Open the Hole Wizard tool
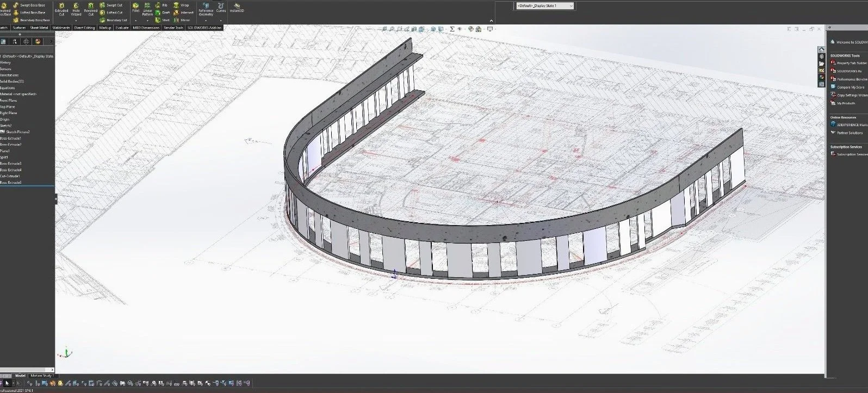The height and width of the screenshot is (393, 868). [76, 8]
